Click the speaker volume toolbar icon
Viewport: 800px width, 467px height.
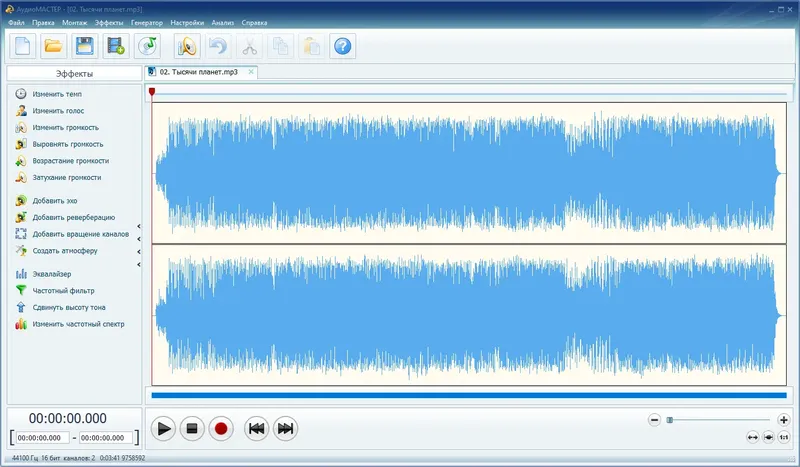point(187,46)
